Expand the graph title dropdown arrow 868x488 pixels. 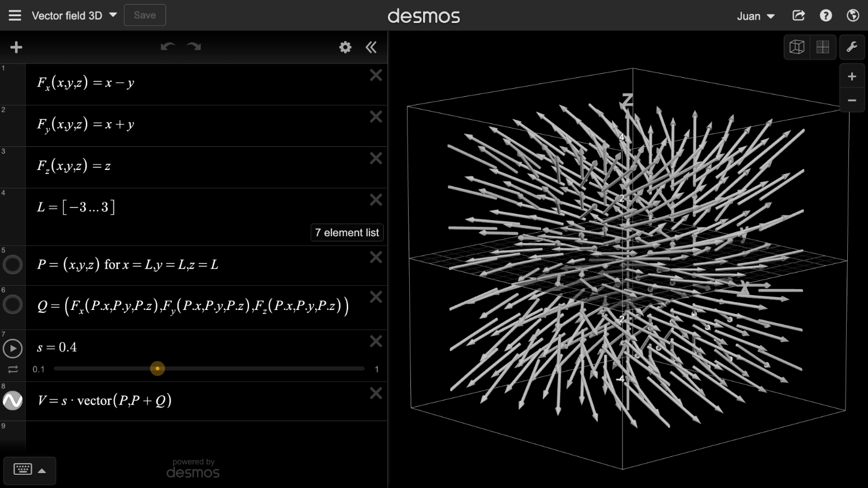113,15
